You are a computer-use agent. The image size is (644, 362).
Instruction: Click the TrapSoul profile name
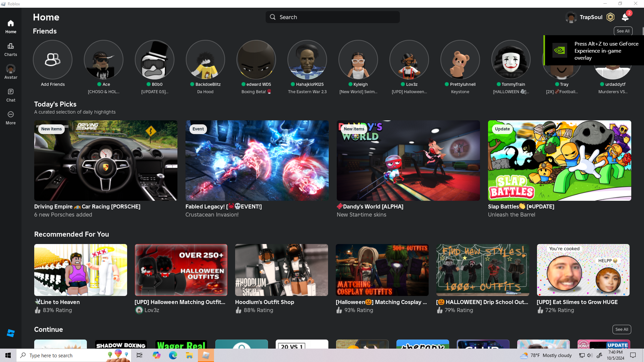(591, 17)
